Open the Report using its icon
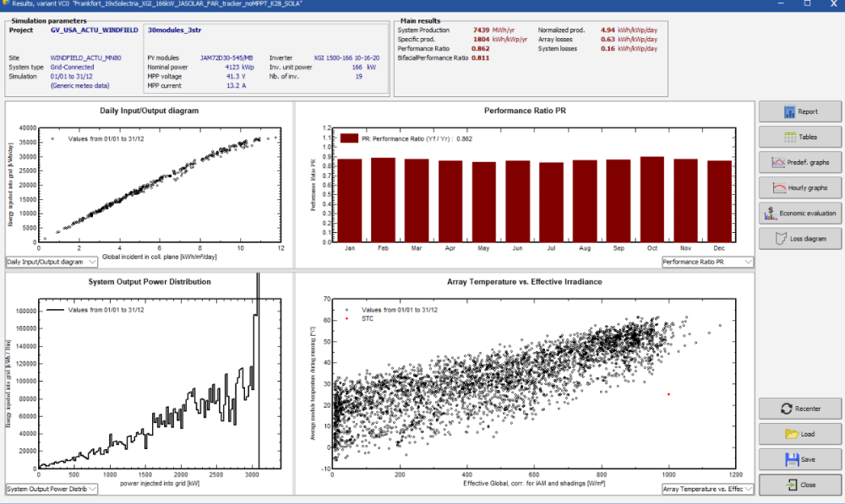Image resolution: width=845 pixels, height=504 pixels. (789, 111)
